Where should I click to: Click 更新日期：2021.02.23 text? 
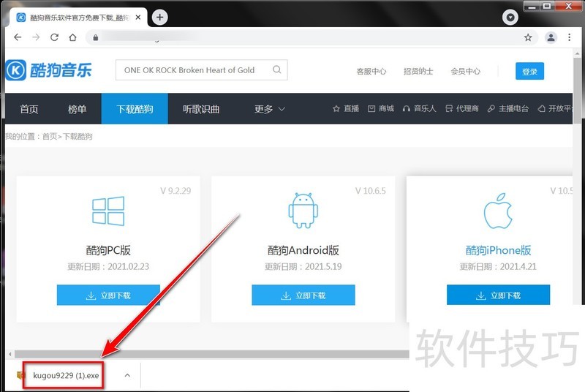point(108,267)
